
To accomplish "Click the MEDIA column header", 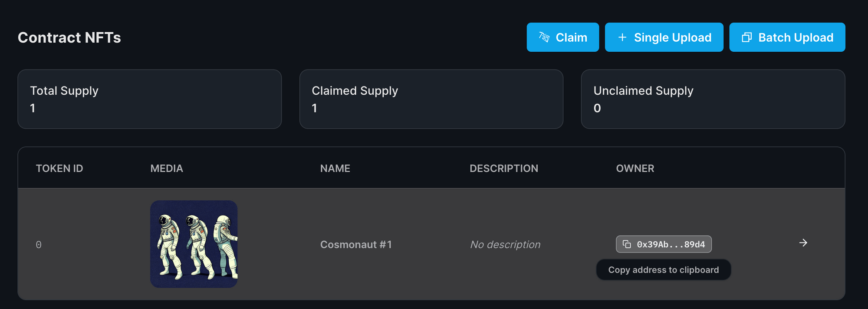I will [x=167, y=169].
